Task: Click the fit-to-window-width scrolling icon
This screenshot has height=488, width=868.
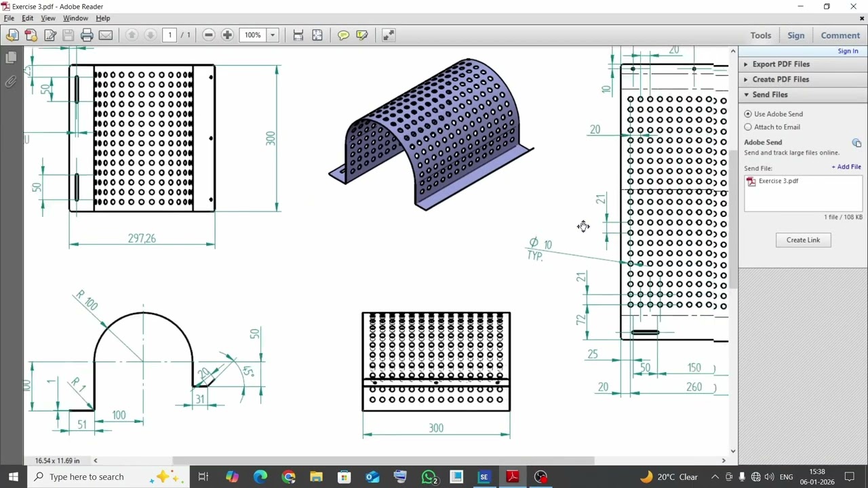Action: pos(298,35)
